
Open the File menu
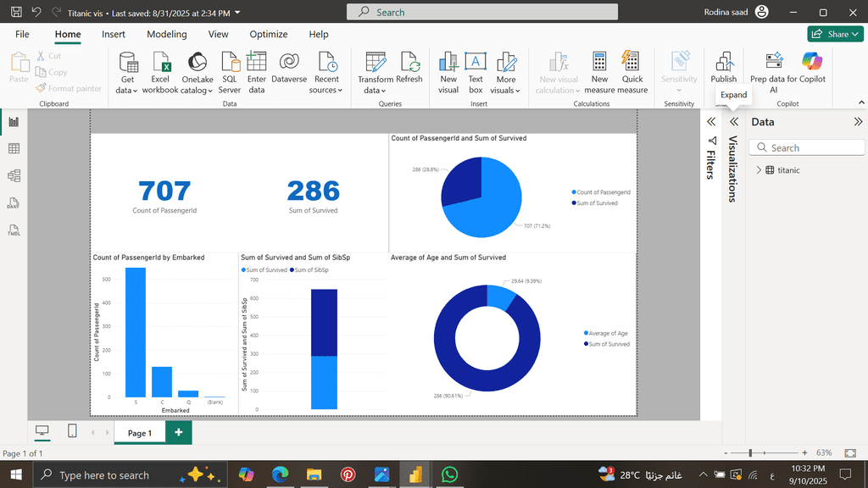(22, 35)
